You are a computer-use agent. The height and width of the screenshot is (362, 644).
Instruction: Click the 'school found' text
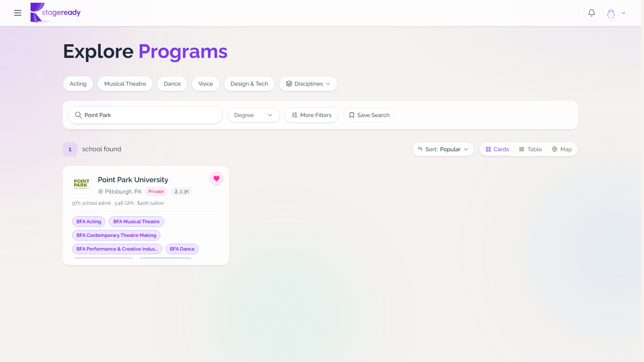click(x=102, y=149)
